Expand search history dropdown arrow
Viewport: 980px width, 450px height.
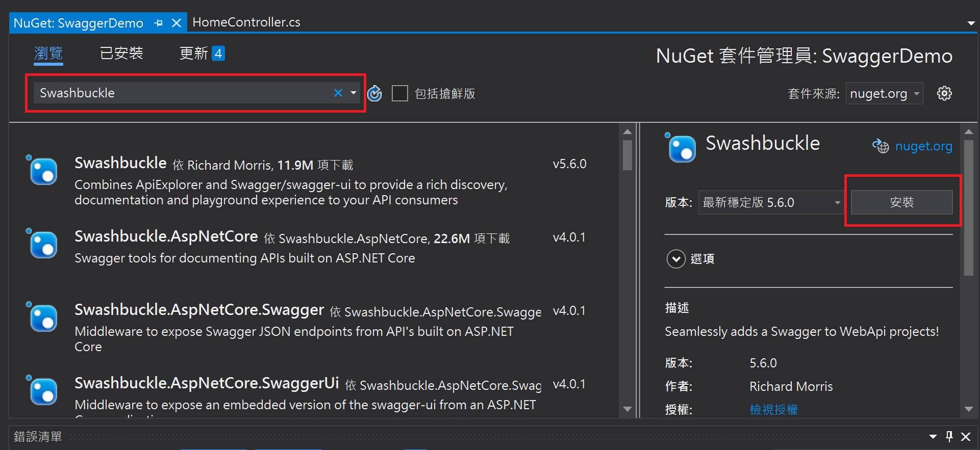354,93
